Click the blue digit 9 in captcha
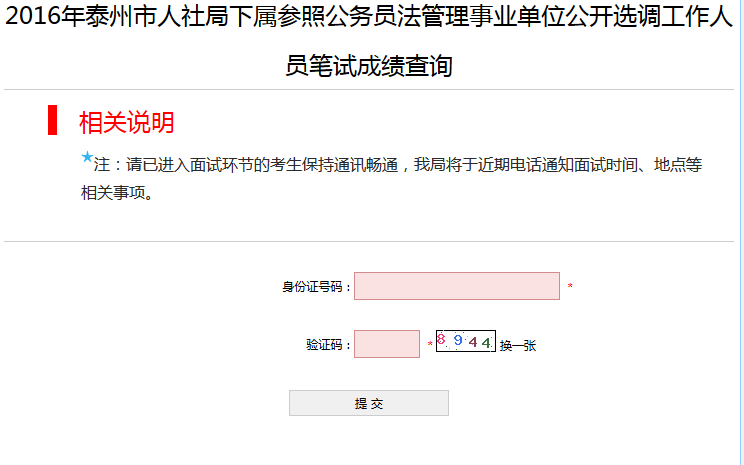This screenshot has height=465, width=744. coord(457,341)
